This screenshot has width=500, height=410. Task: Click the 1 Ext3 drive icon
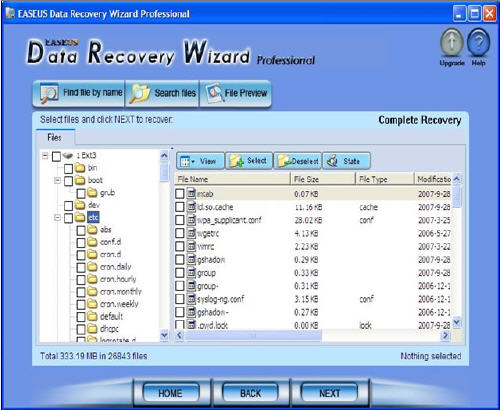pos(68,155)
